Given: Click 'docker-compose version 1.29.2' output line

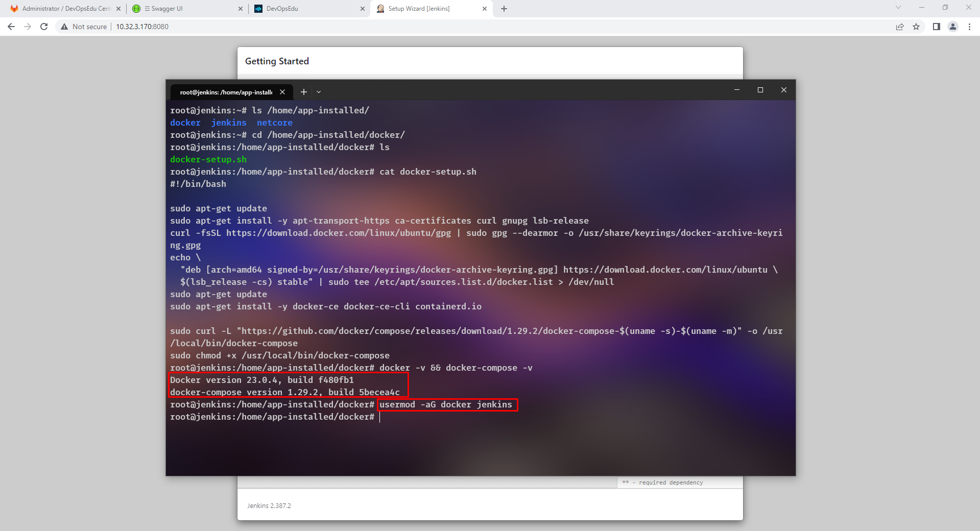Looking at the screenshot, I should point(285,392).
